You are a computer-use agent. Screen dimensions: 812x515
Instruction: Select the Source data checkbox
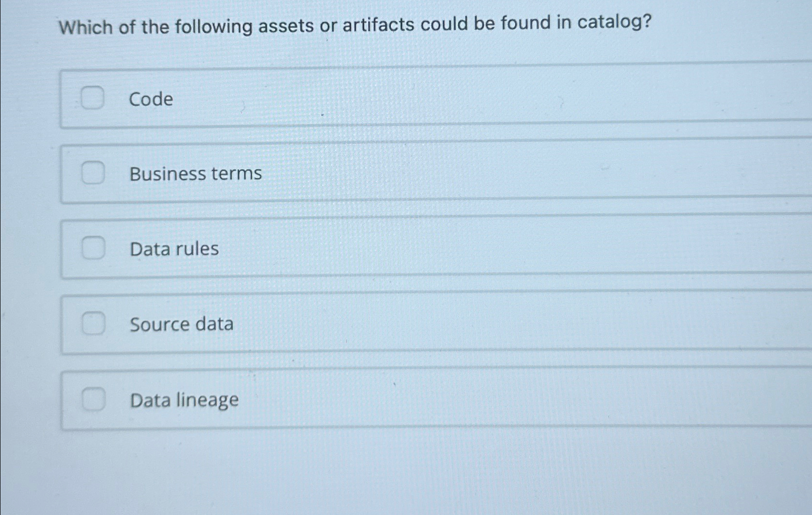(x=93, y=324)
